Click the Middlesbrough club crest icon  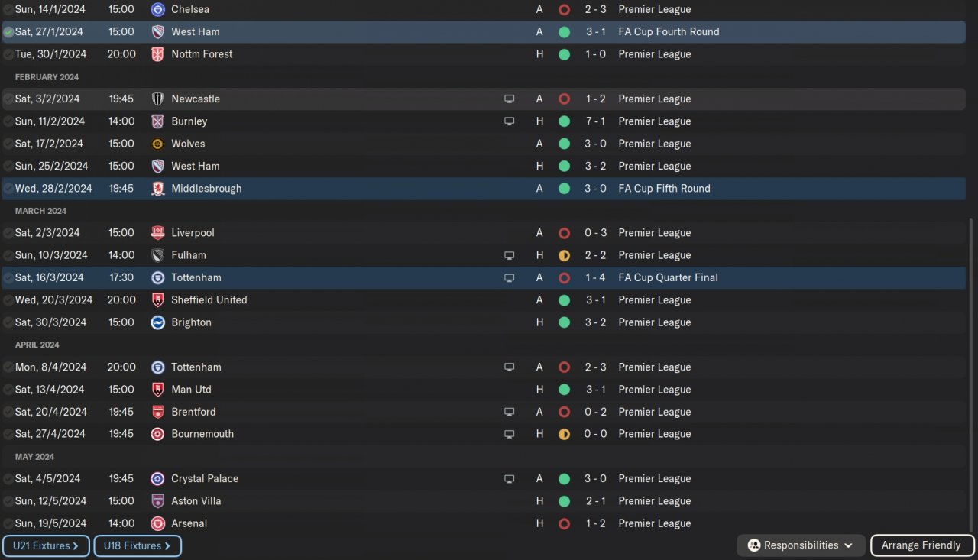[x=157, y=189]
